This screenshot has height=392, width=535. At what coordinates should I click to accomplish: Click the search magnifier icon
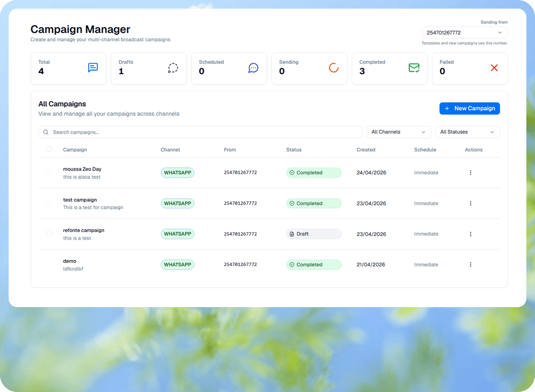pyautogui.click(x=46, y=132)
